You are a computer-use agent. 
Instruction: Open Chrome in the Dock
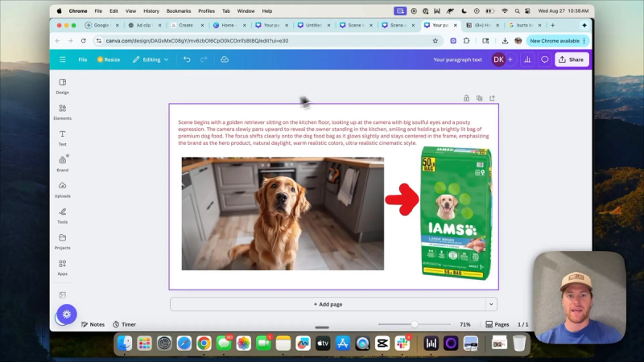click(x=204, y=343)
